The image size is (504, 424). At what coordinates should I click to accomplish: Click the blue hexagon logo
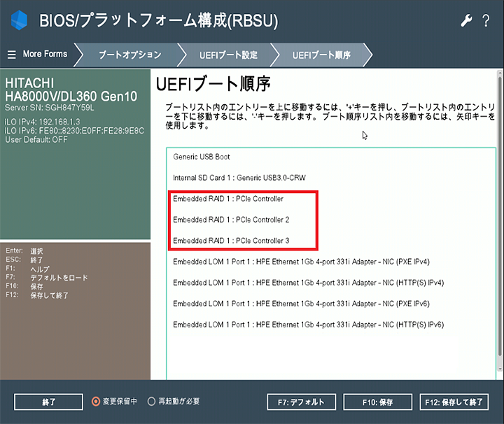[19, 20]
